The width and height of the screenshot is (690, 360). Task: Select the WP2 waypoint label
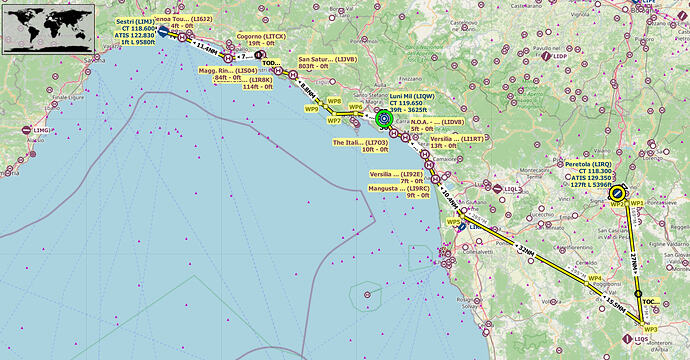617,204
